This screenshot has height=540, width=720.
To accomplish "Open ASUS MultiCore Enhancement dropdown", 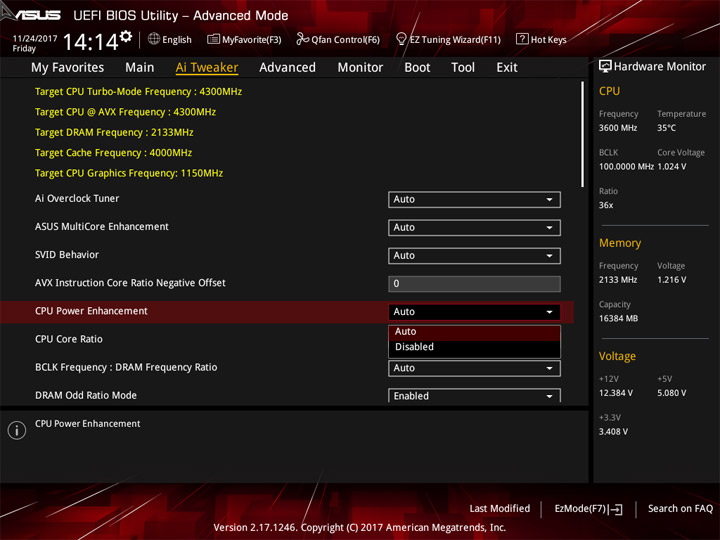I will tap(474, 228).
